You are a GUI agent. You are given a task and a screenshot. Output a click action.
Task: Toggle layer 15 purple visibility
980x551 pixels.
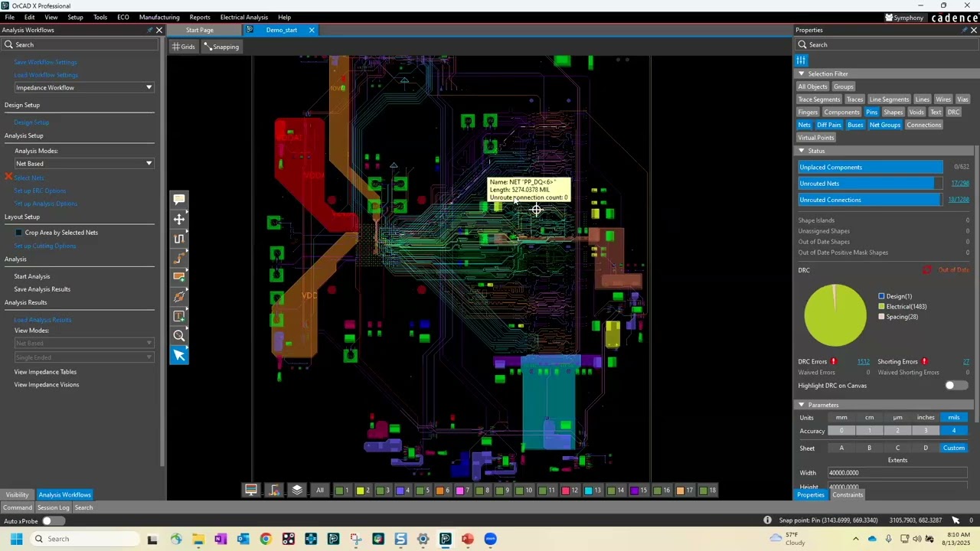(x=639, y=491)
